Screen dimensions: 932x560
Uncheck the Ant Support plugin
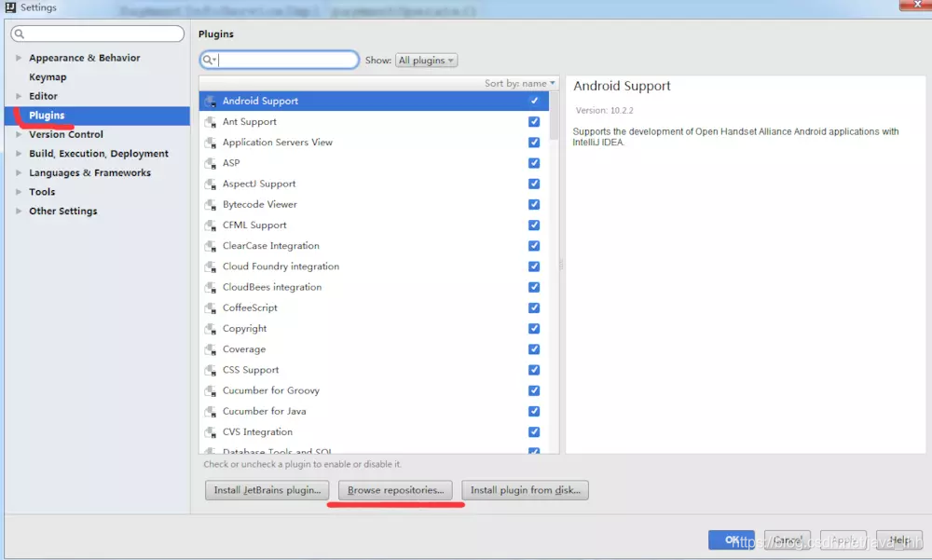click(x=534, y=121)
